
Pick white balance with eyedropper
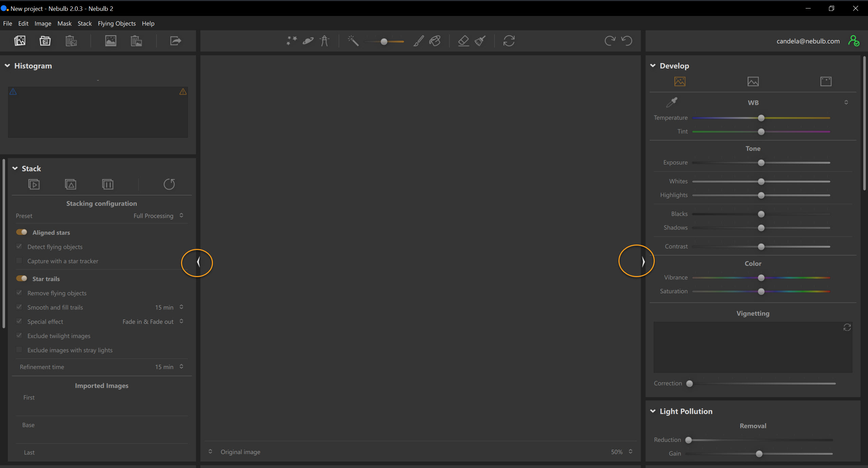point(671,102)
